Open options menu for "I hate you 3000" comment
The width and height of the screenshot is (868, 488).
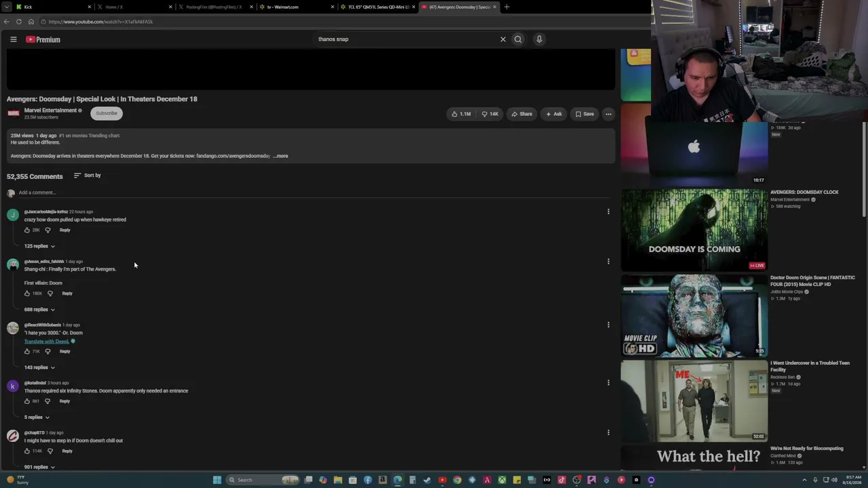608,325
